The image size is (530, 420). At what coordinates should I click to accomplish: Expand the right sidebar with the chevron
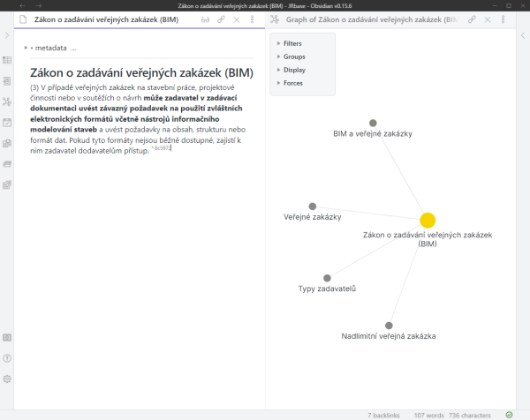[x=522, y=35]
